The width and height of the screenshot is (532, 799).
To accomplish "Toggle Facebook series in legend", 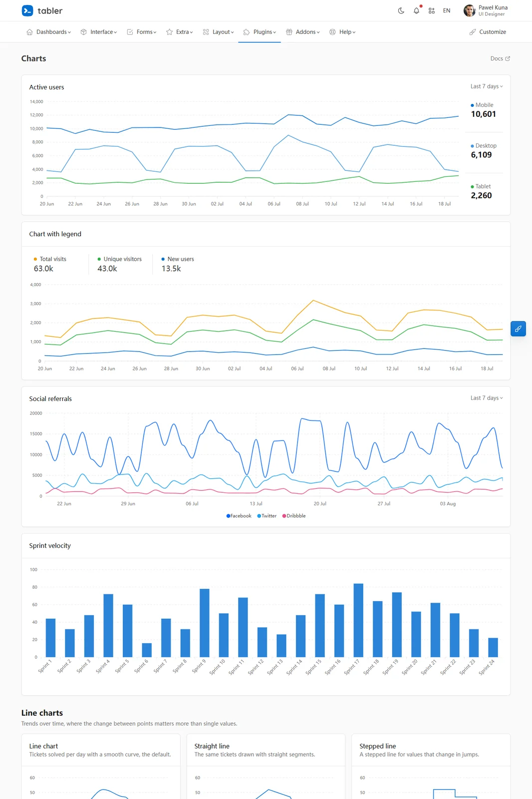I will click(239, 516).
